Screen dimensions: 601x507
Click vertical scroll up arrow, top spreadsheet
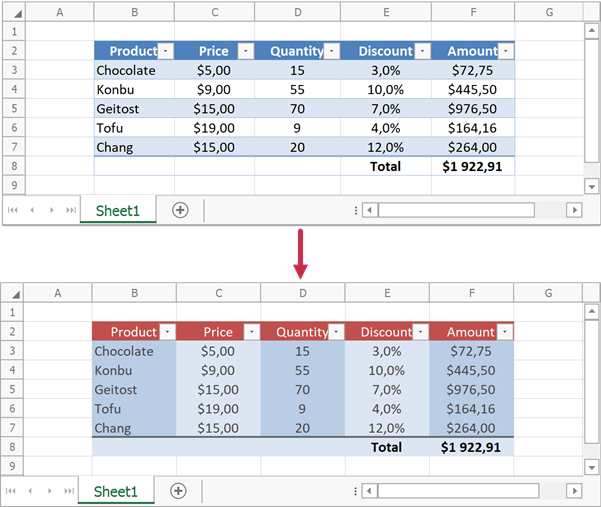592,31
